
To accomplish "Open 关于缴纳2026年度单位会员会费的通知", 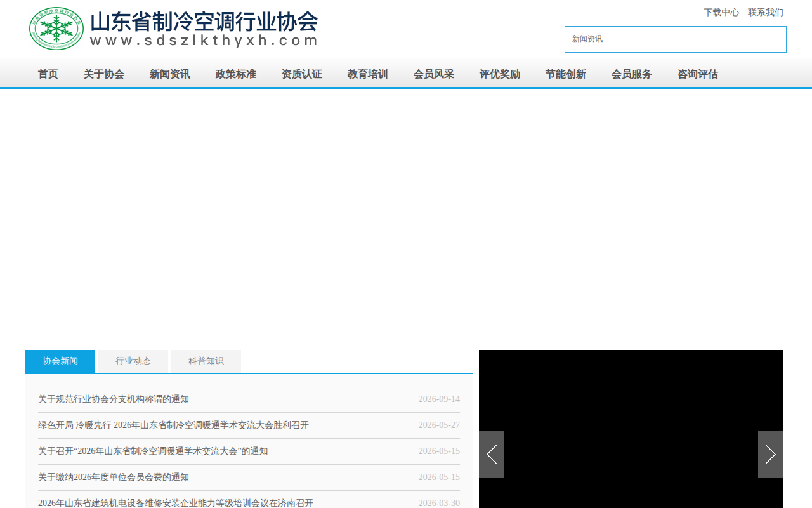I will pos(114,478).
